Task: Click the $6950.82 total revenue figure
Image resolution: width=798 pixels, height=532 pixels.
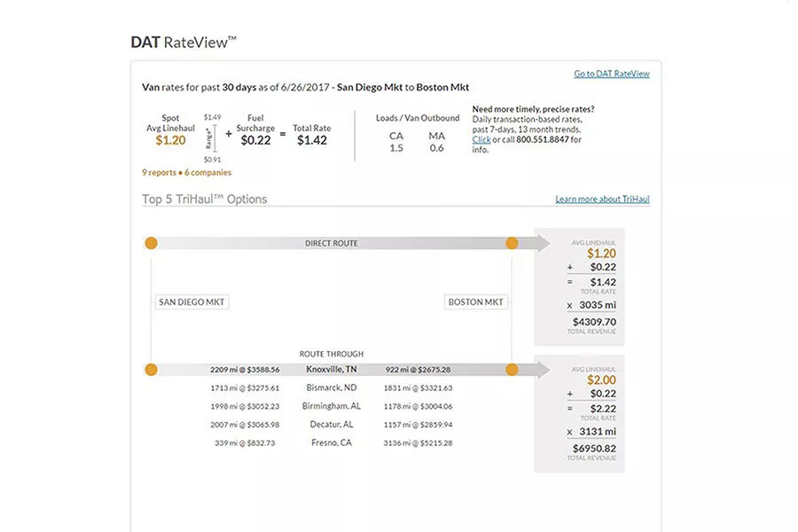Action: (x=594, y=449)
